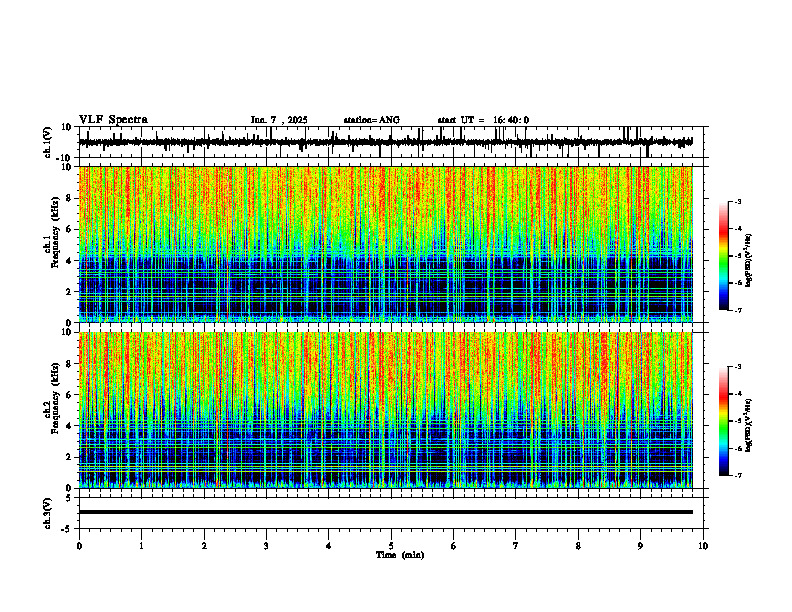792x612 pixels.
Task: Click the "station=ANG" header label
Action: pyautogui.click(x=372, y=120)
